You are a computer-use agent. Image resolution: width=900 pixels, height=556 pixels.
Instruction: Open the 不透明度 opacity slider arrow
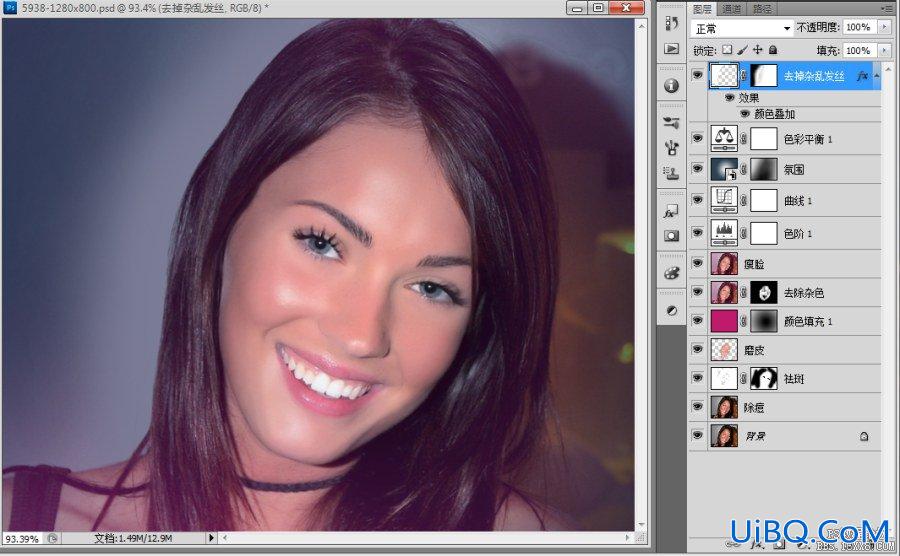pos(885,27)
